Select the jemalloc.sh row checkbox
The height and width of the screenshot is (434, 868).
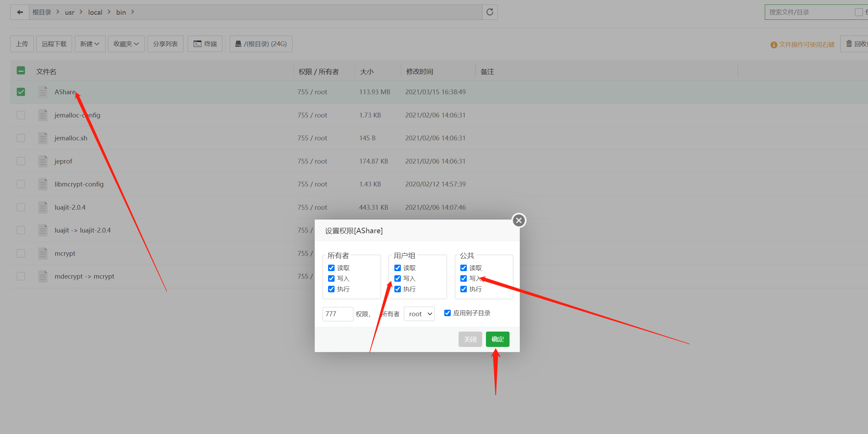tap(21, 138)
